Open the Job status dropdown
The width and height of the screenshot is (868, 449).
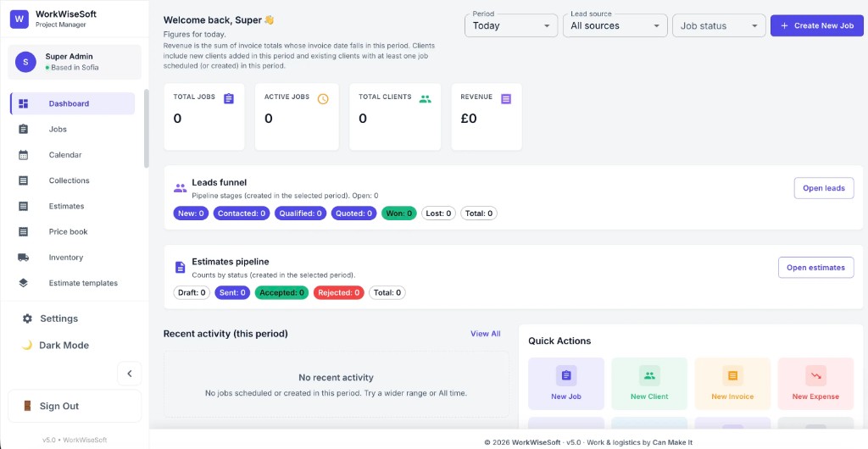[x=719, y=25]
